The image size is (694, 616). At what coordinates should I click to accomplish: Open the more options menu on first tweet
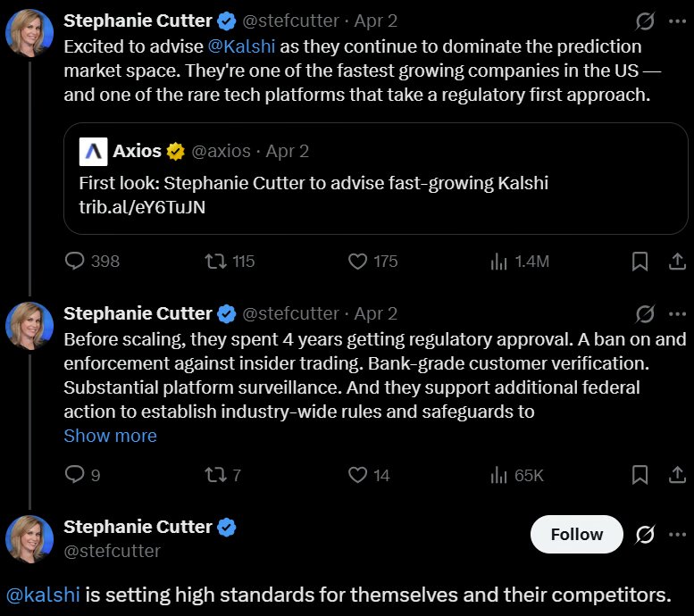(677, 21)
